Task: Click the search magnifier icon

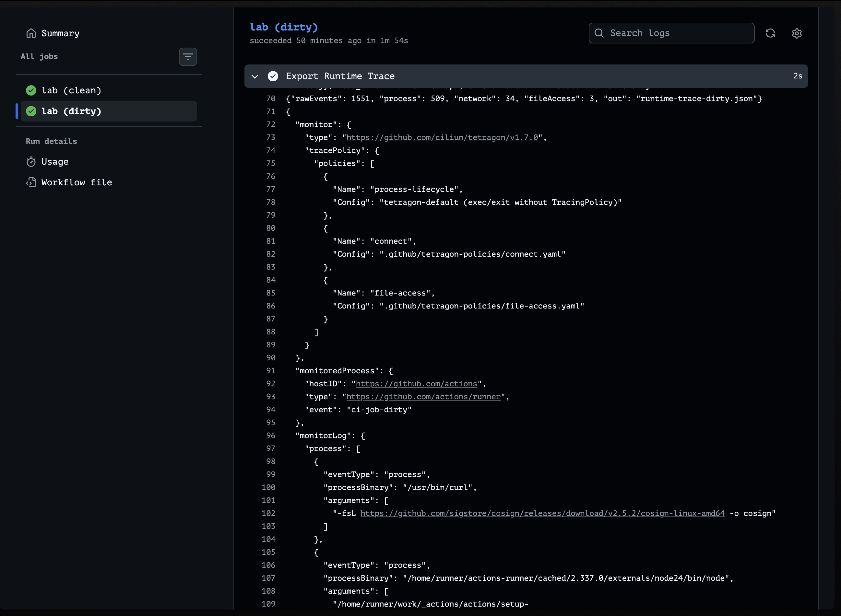Action: 599,33
